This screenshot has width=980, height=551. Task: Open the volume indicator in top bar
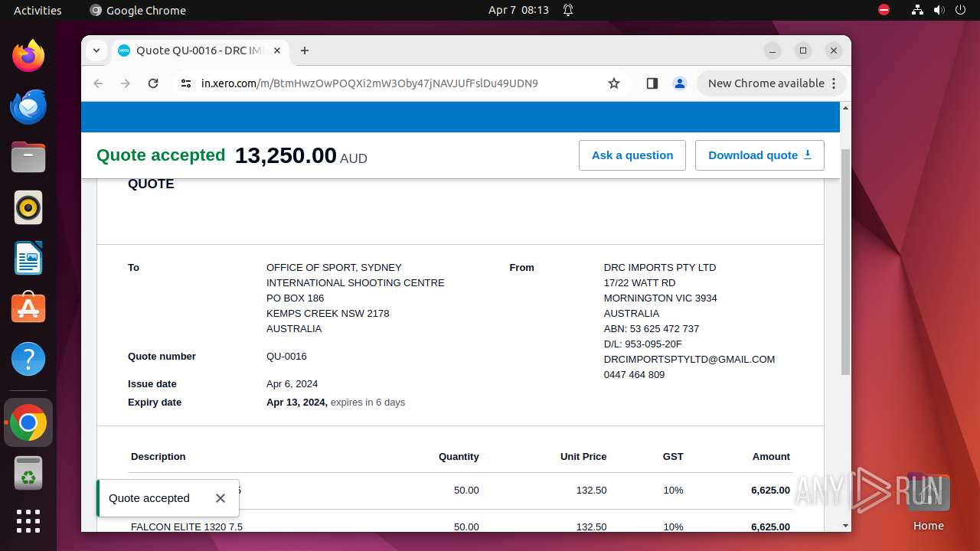939,10
